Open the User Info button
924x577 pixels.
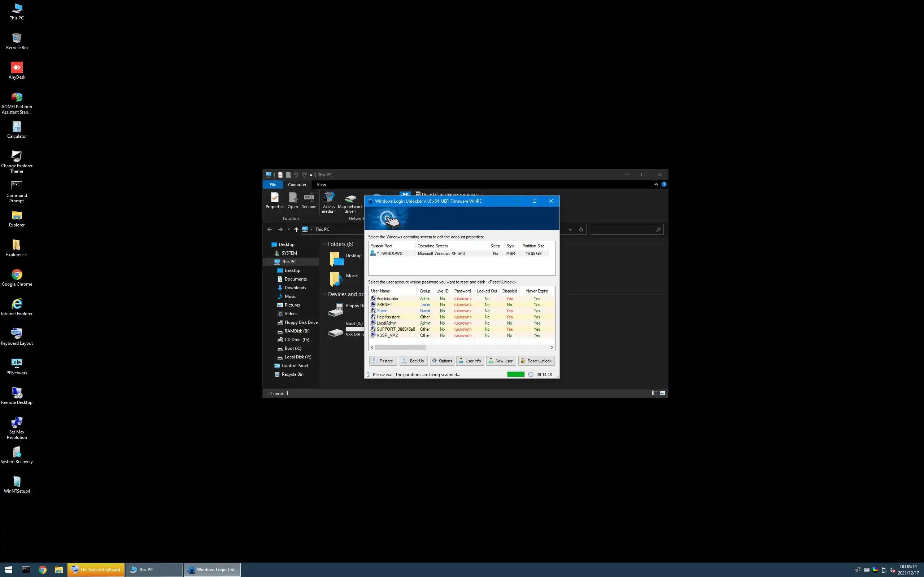click(x=470, y=361)
